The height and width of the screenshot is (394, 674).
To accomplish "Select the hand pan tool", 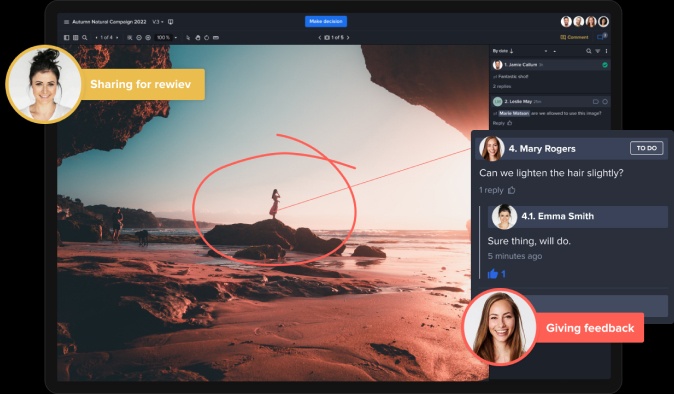I will (197, 38).
